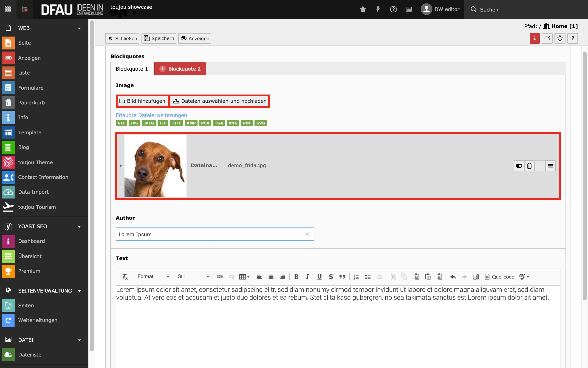
Task: Open spell check dropdown
Action: (524, 277)
